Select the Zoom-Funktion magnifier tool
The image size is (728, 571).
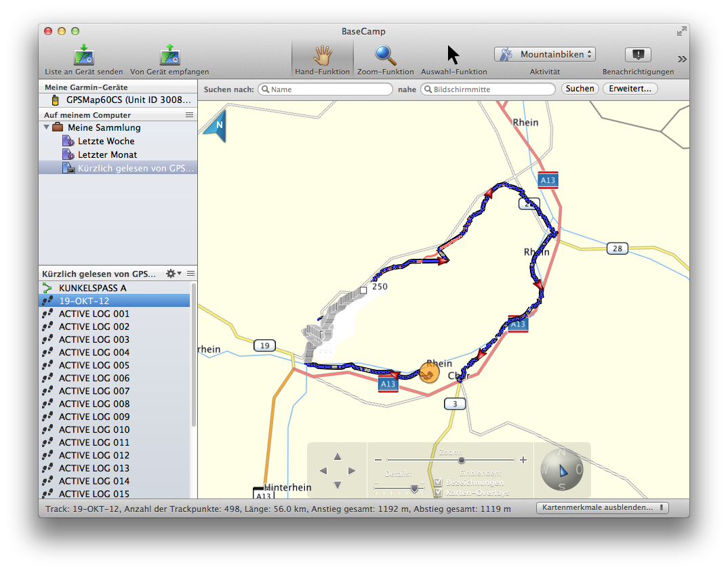pos(385,55)
